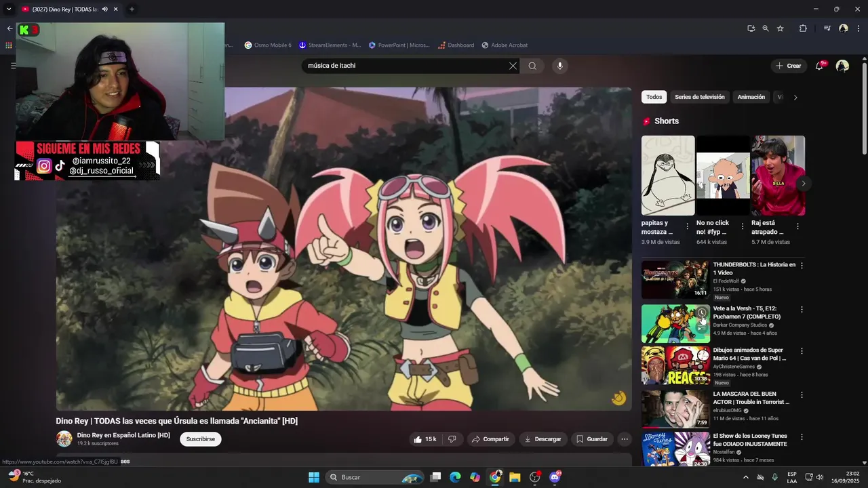Open the tab search dropdown arrow

[x=9, y=9]
